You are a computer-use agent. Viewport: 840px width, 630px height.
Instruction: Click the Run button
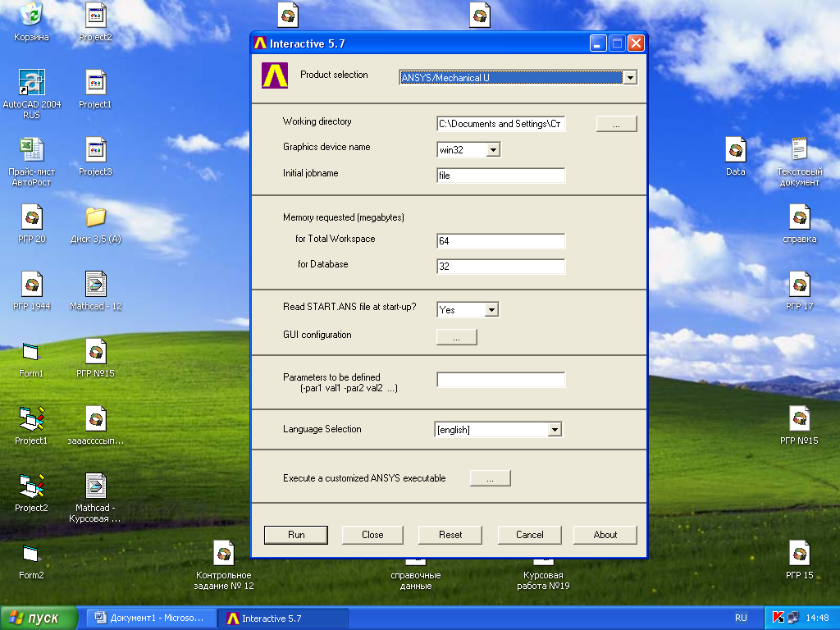coord(295,535)
